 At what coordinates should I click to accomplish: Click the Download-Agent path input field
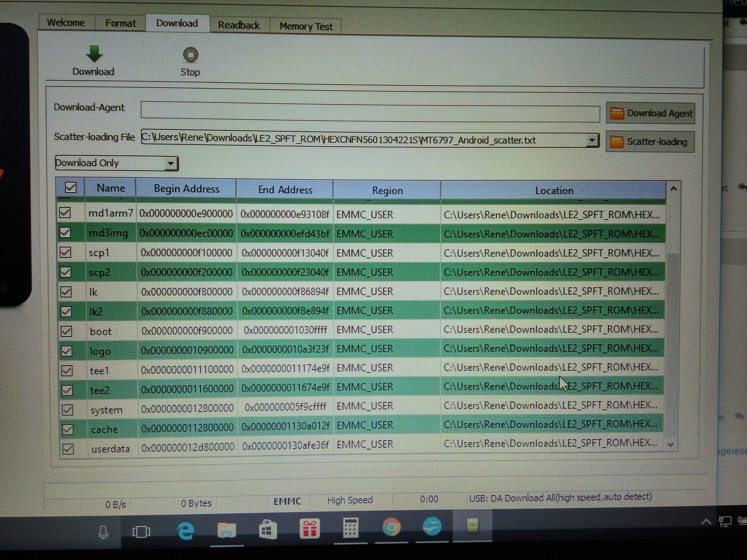coord(370,112)
